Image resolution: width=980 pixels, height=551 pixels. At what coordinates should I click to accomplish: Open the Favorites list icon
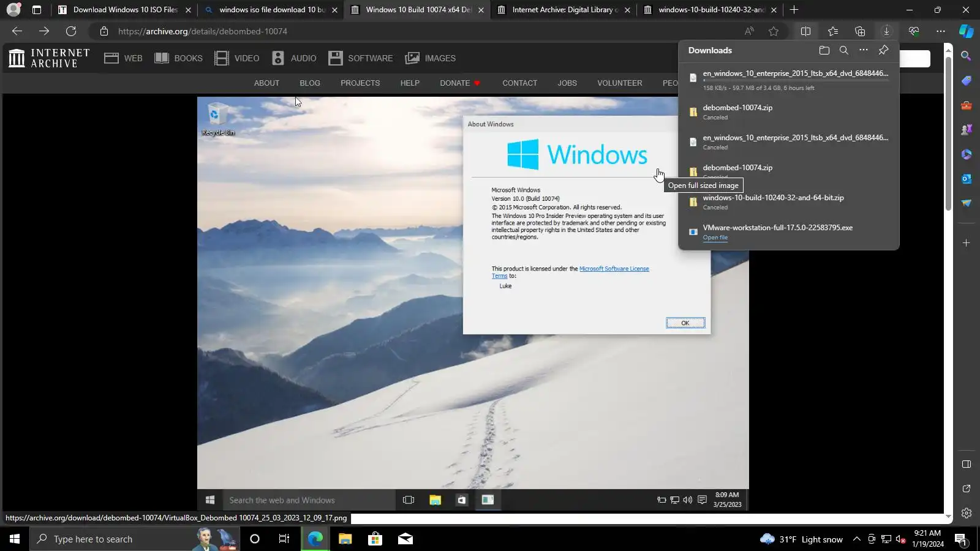(x=833, y=31)
